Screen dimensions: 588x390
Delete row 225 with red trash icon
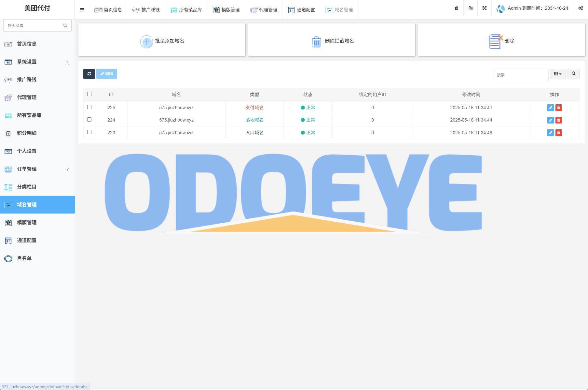pyautogui.click(x=559, y=108)
